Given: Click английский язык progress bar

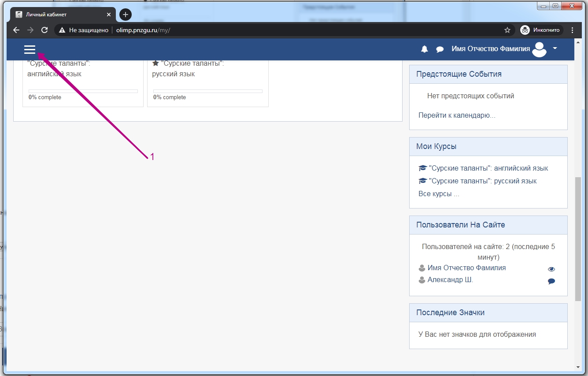Looking at the screenshot, I should tap(83, 91).
